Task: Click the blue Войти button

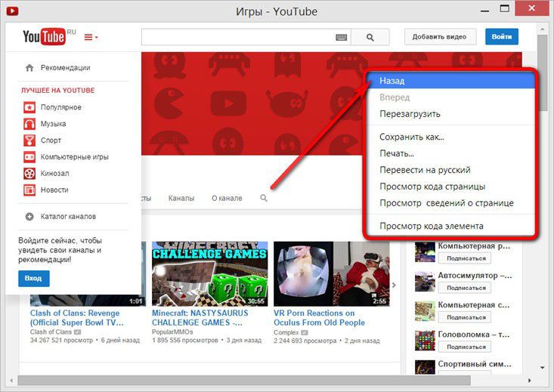Action: pos(502,37)
